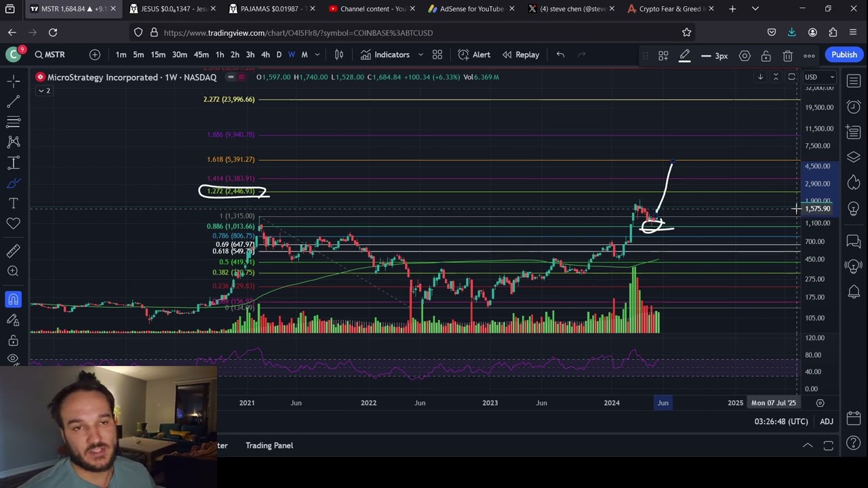
Task: Open the chats speech bubble panel
Action: tap(854, 241)
